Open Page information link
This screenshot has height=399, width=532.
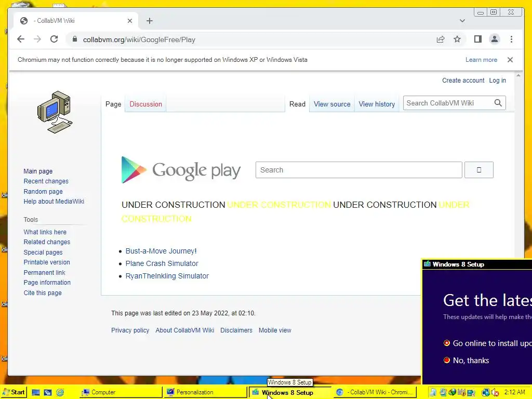47,282
